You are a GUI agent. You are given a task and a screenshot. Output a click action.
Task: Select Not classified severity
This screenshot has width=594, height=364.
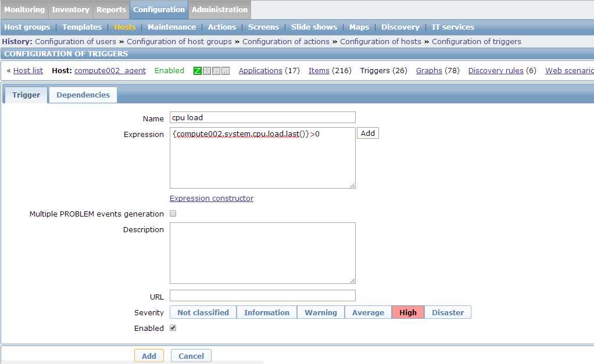pyautogui.click(x=203, y=312)
